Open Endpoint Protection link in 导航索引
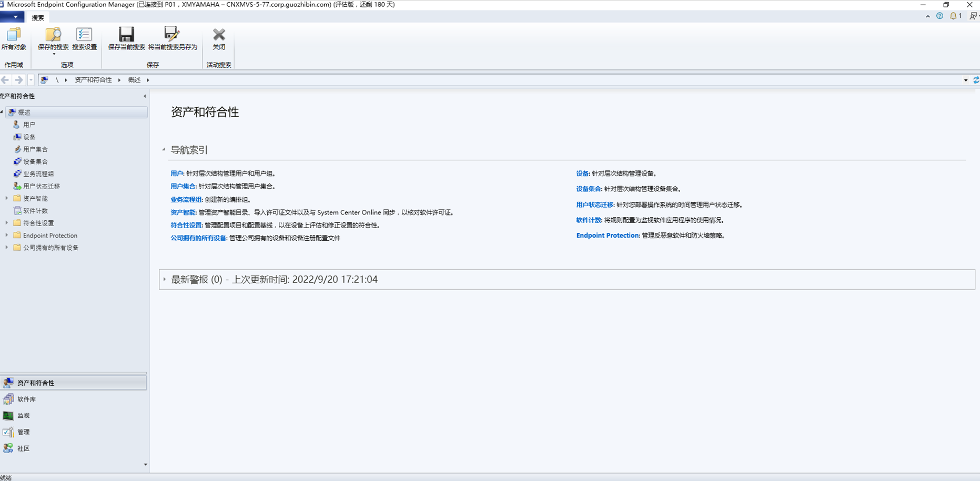This screenshot has width=980, height=481. (608, 236)
